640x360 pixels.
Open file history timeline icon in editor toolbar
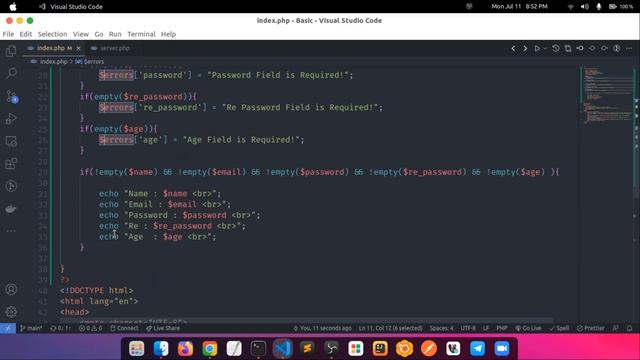click(x=556, y=49)
